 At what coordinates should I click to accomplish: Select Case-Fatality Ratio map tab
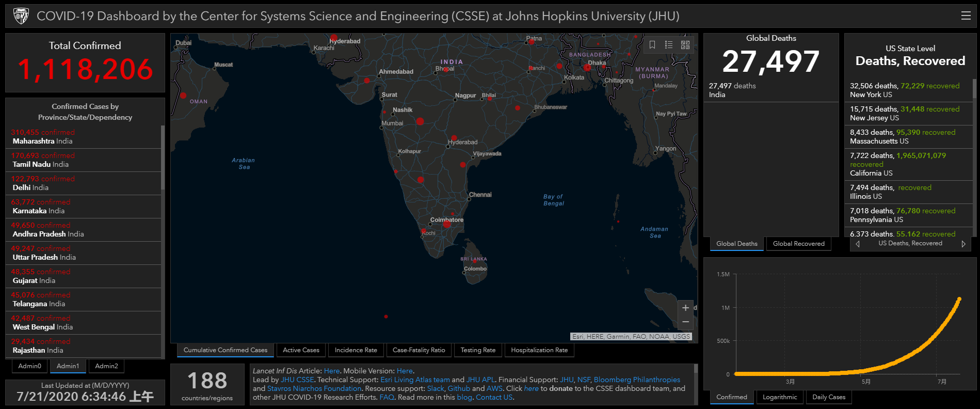(x=419, y=350)
